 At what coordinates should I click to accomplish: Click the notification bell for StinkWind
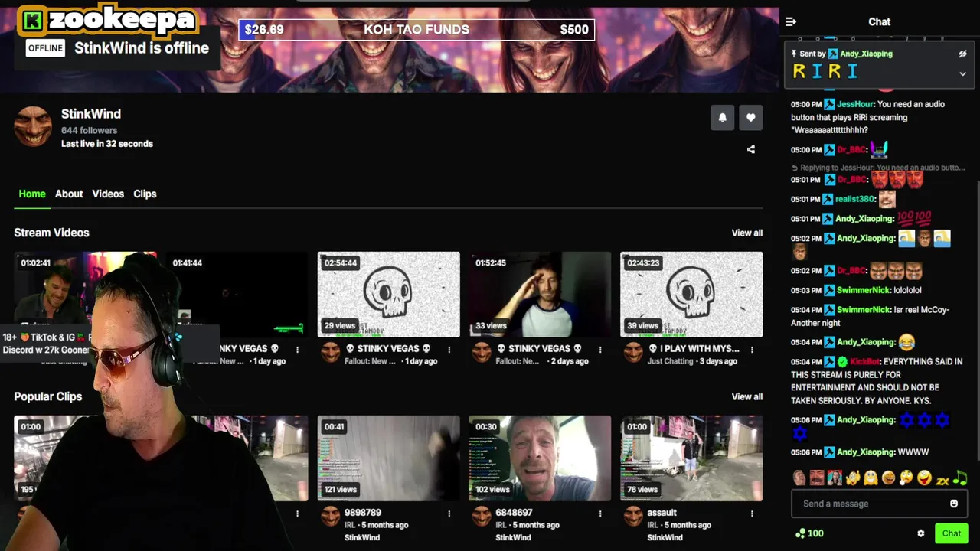click(x=722, y=117)
